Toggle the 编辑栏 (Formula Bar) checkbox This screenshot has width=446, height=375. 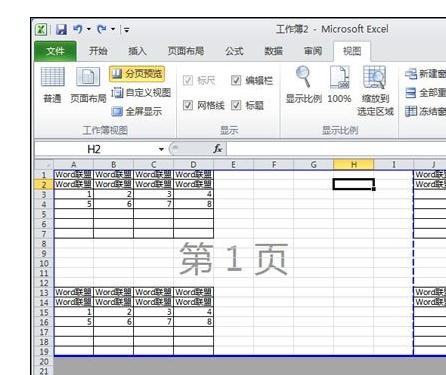pyautogui.click(x=236, y=80)
